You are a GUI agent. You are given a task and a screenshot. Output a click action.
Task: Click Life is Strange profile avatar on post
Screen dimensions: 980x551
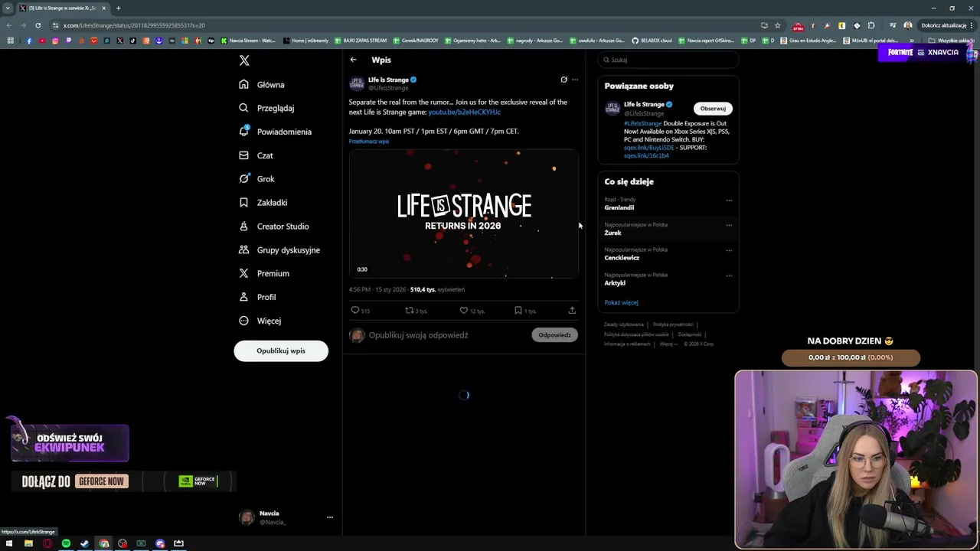357,83
